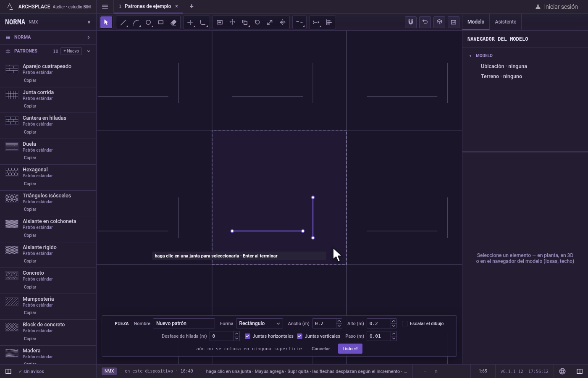Select the Modelo tab
The width and height of the screenshot is (588, 378).
[476, 22]
